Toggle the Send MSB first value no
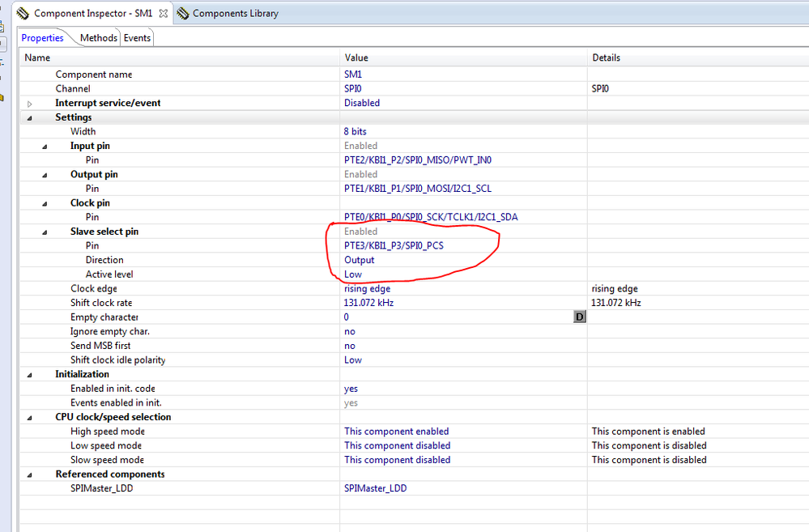This screenshot has width=809, height=532. 350,346
